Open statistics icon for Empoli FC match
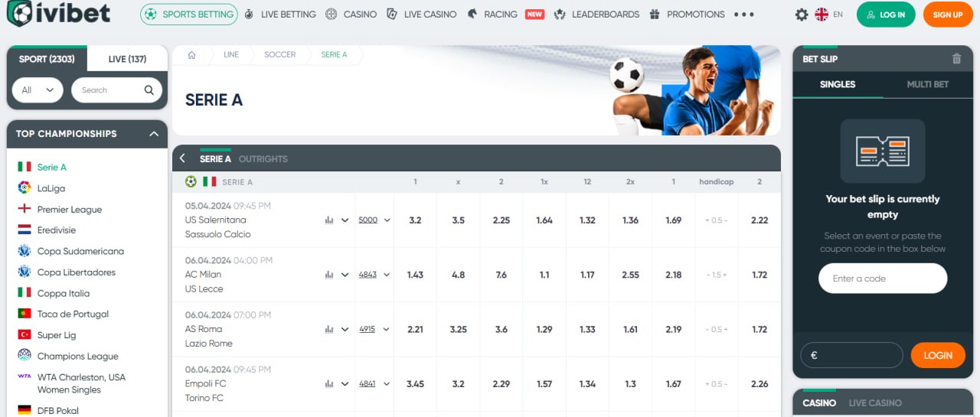980x417 pixels. (329, 384)
